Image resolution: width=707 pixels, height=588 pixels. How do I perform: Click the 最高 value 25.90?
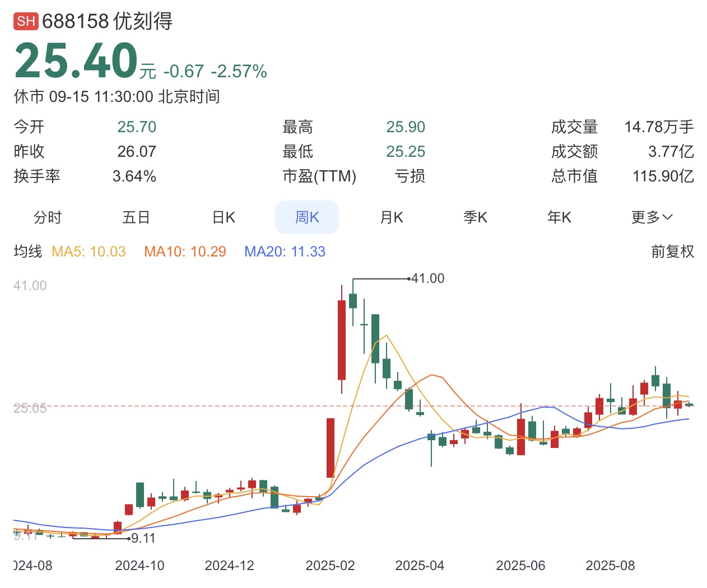coord(406,127)
